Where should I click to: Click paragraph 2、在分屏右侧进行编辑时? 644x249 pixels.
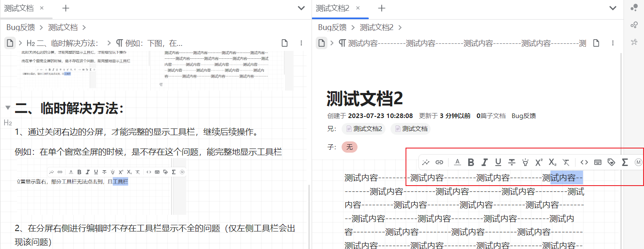[x=155, y=235]
